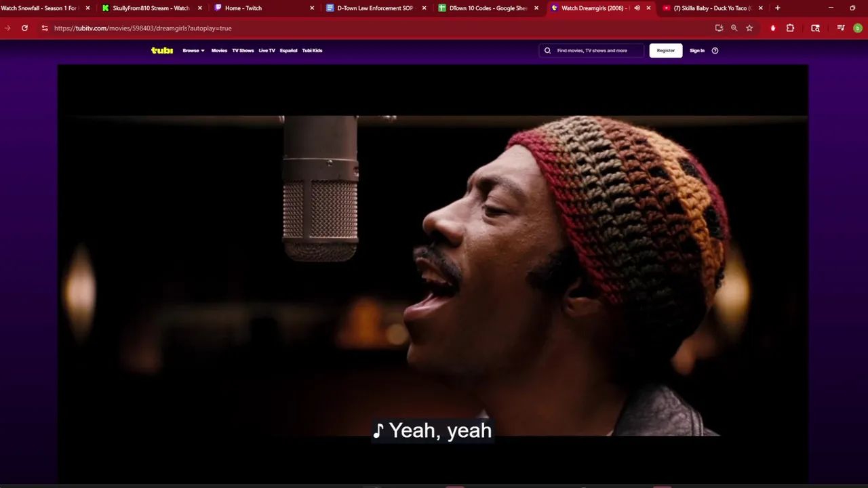Close the SkullyFrom810 Stream tab

tap(199, 8)
